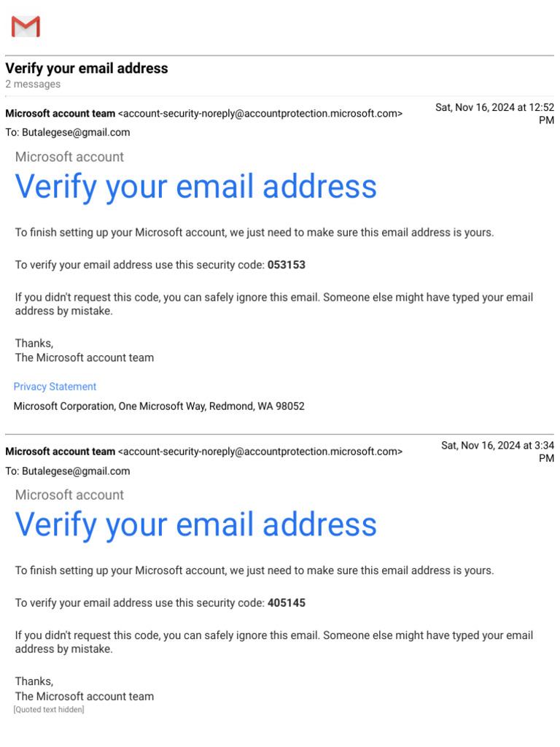
Task: Click the subject line Verify your email address
Action: pyautogui.click(x=87, y=69)
